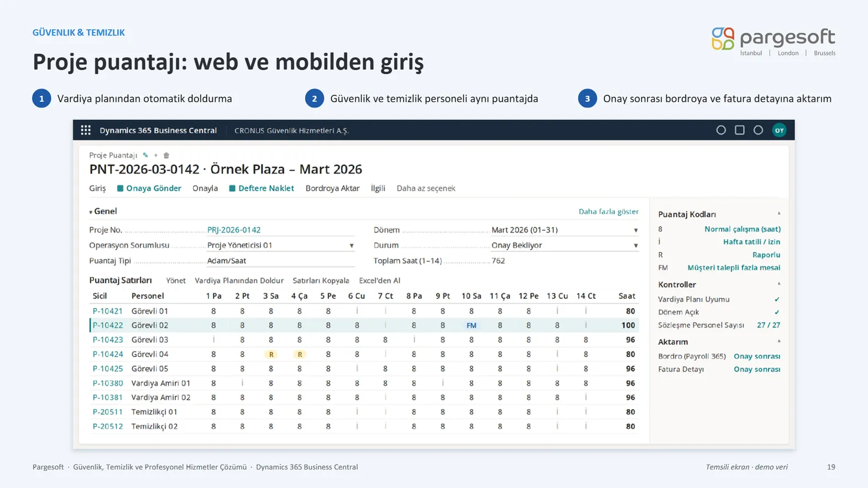This screenshot has width=868, height=488.
Task: Select the R cell under 3 Sa
Action: click(271, 354)
